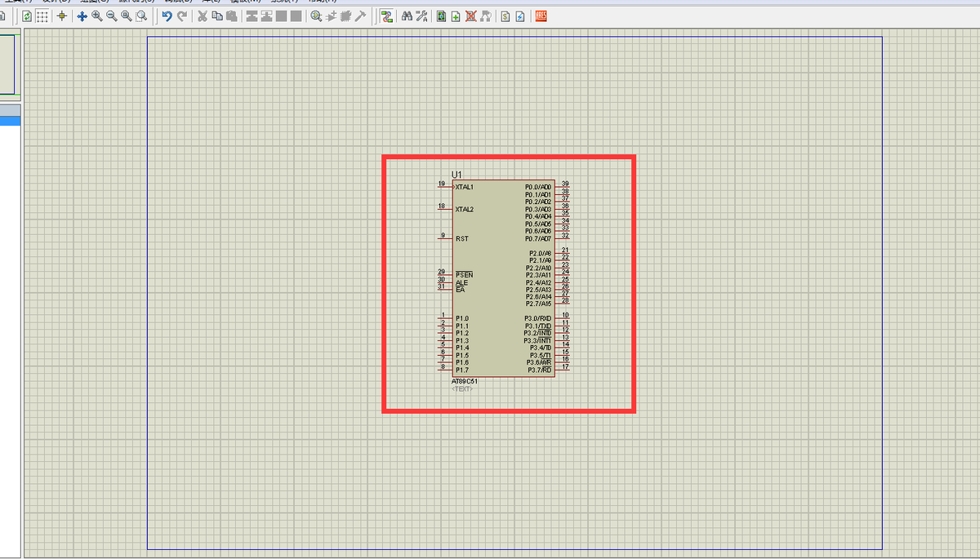Click the P1.7 pin label
The height and width of the screenshot is (559, 980).
[x=461, y=370]
